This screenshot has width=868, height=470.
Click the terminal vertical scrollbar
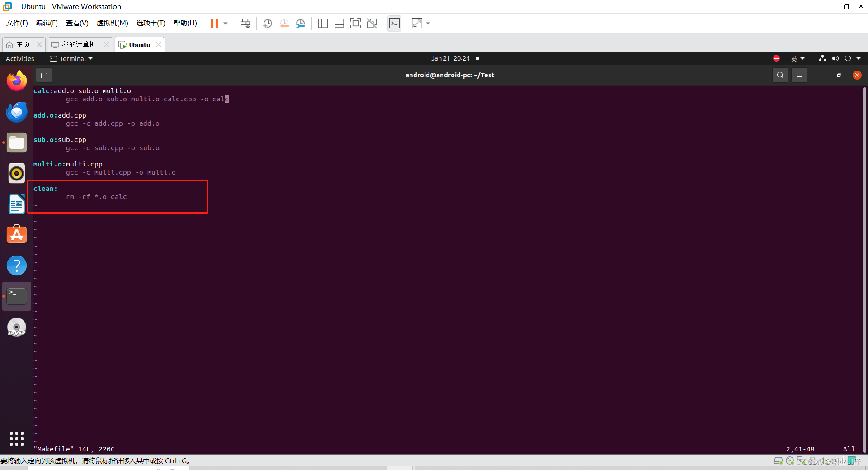click(x=864, y=269)
